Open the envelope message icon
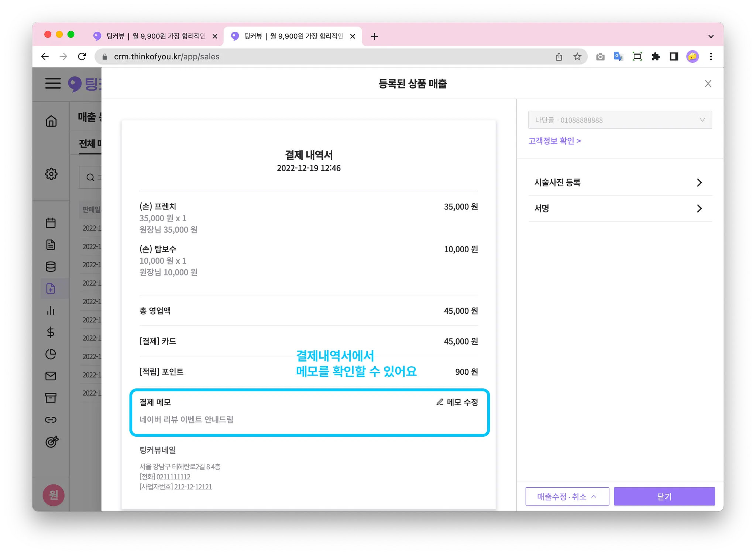This screenshot has width=756, height=554. coord(51,376)
